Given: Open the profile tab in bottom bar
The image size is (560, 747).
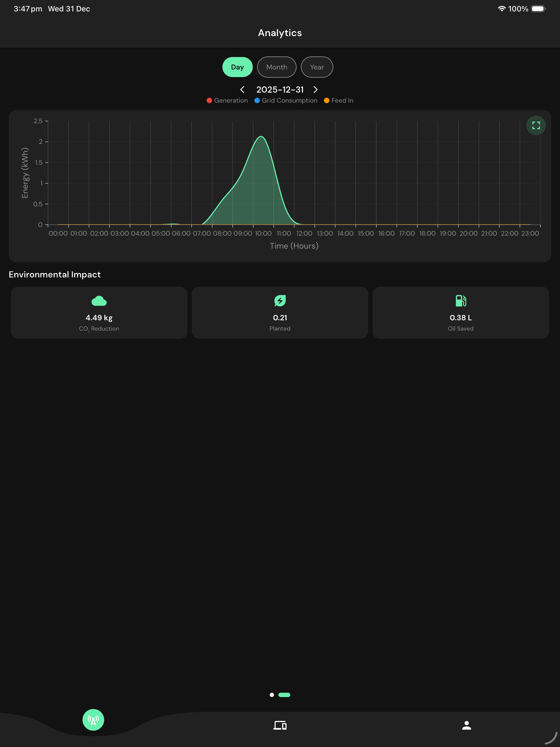Looking at the screenshot, I should tap(466, 725).
